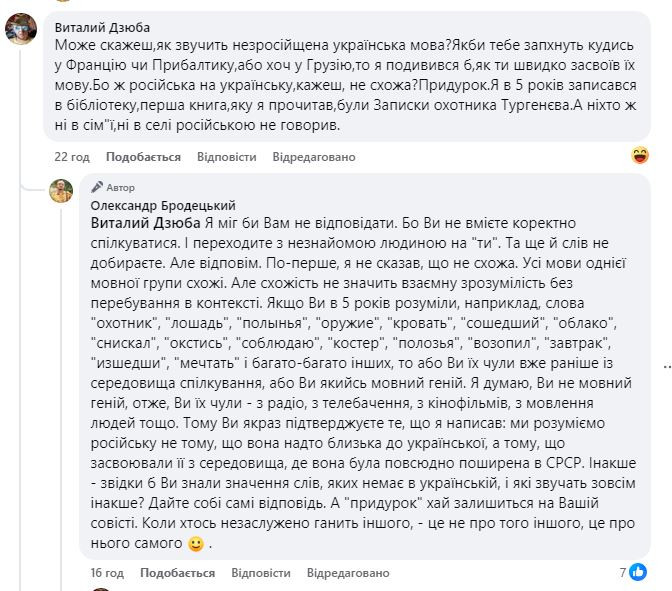Click the Автор badge icon

coord(96,187)
